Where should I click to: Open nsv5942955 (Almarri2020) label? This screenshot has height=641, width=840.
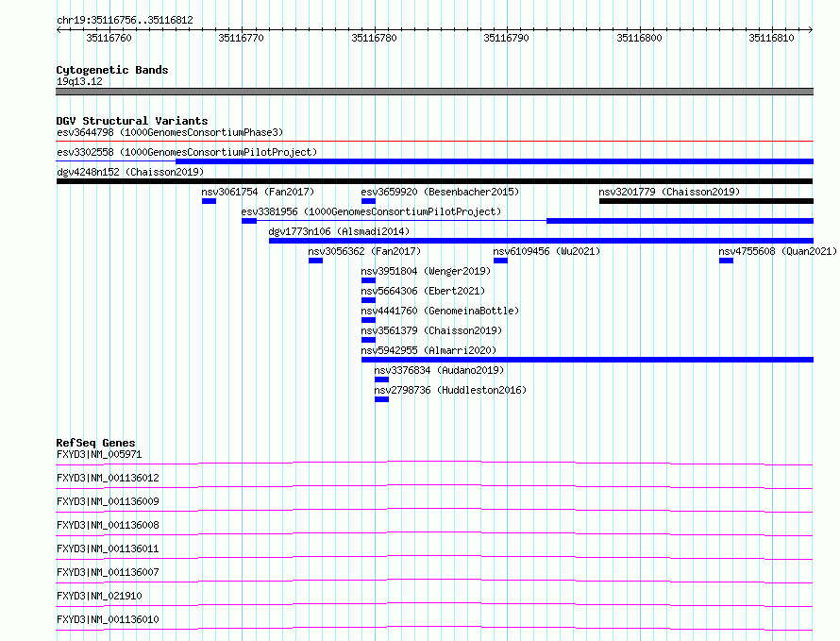[x=428, y=350]
